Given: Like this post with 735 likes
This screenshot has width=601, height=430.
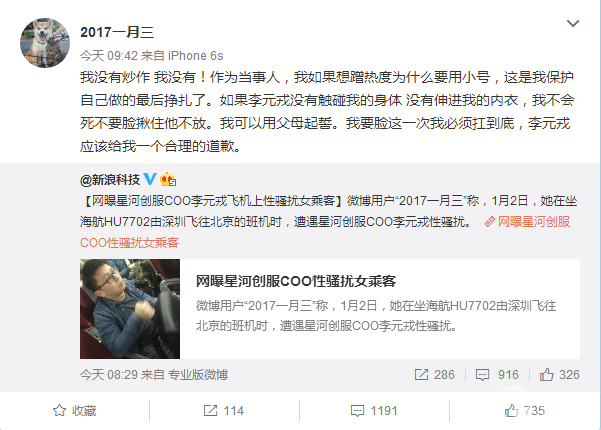Looking at the screenshot, I should pos(524,411).
